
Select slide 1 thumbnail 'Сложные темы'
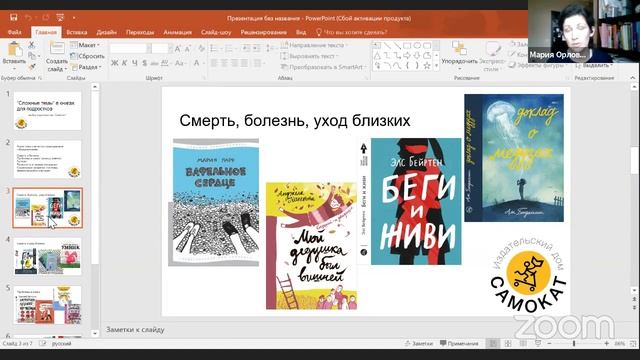(47, 111)
